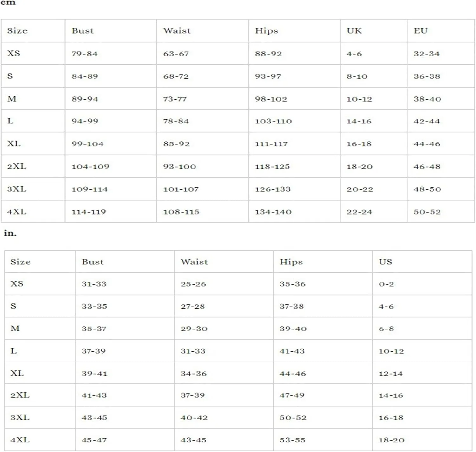Image resolution: width=476 pixels, height=452 pixels.
Task: Select the inches bust 35-37 cell
Action: tap(125, 329)
